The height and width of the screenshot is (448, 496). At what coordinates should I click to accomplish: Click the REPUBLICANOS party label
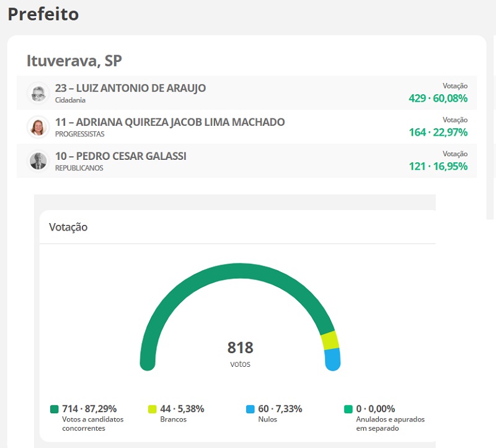tap(79, 168)
